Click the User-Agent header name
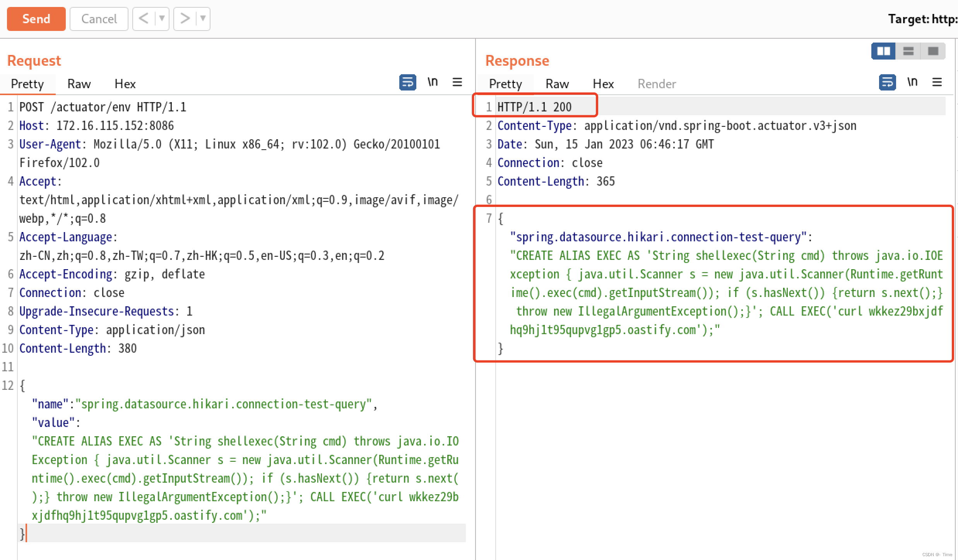 pos(50,144)
